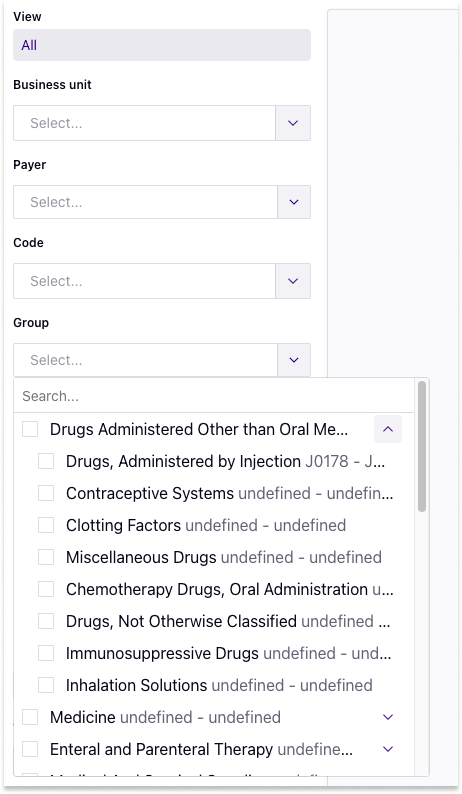
Task: Tick Drugs, Not Otherwise Classified checkbox
Action: tap(46, 621)
